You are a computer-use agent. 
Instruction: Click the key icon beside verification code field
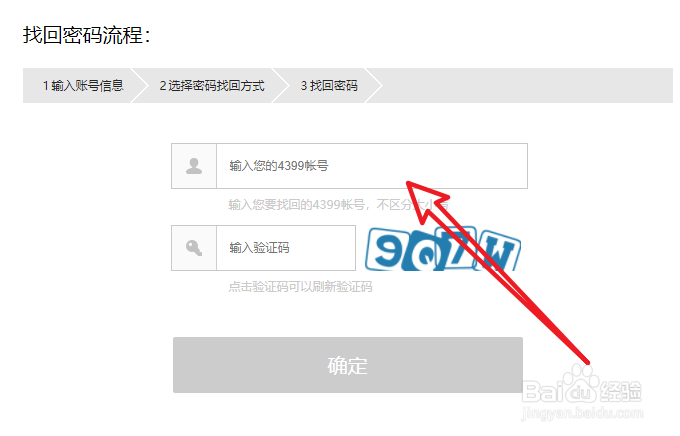pos(194,248)
